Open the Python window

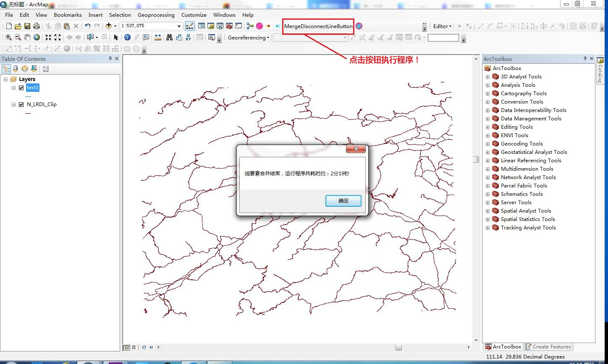[238, 26]
